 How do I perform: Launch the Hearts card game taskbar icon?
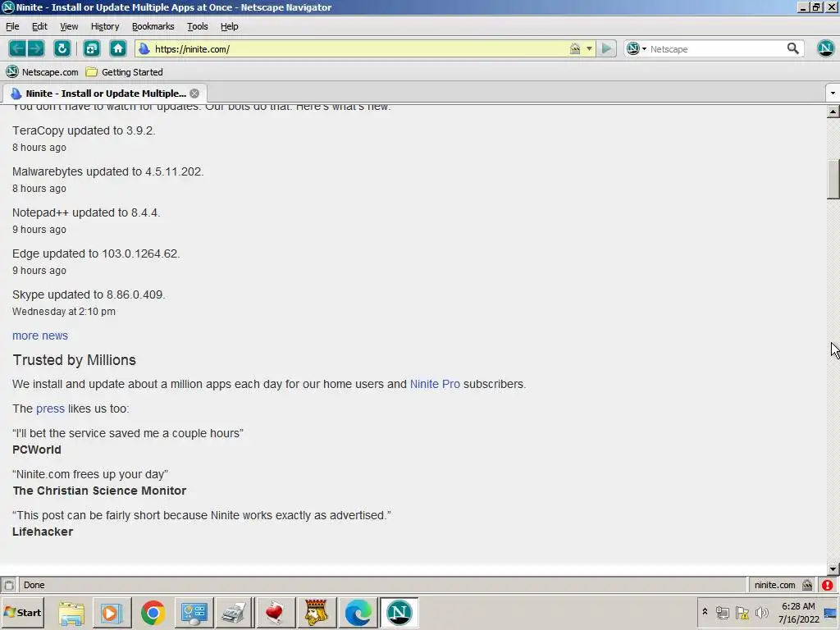276,612
